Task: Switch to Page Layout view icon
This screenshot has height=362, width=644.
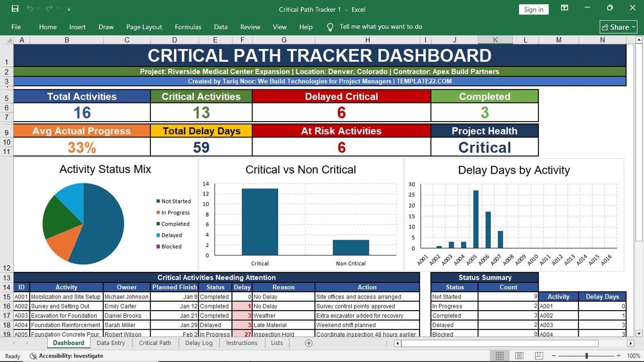Action: coord(519,356)
